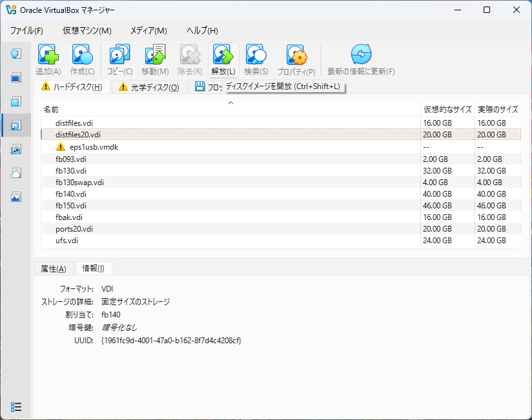Switch to the 情報(I) tab
Viewport: 532px width, 420px height.
pos(94,268)
